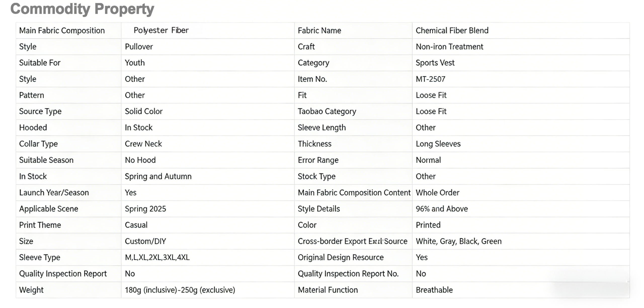The width and height of the screenshot is (644, 308).
Task: Select the sizes M,L,XL,2XL,3XL,4XL cell
Action: click(x=157, y=257)
